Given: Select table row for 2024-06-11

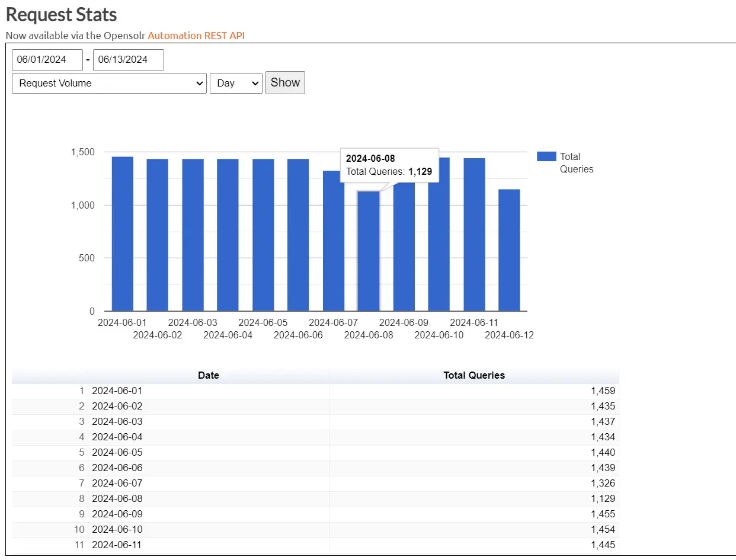Looking at the screenshot, I should (x=207, y=545).
